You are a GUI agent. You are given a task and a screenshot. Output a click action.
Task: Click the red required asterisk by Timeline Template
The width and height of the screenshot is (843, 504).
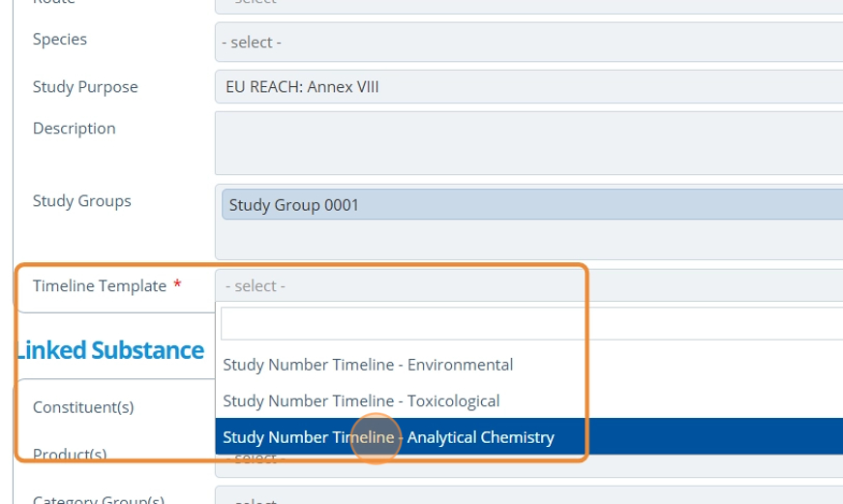(x=177, y=285)
